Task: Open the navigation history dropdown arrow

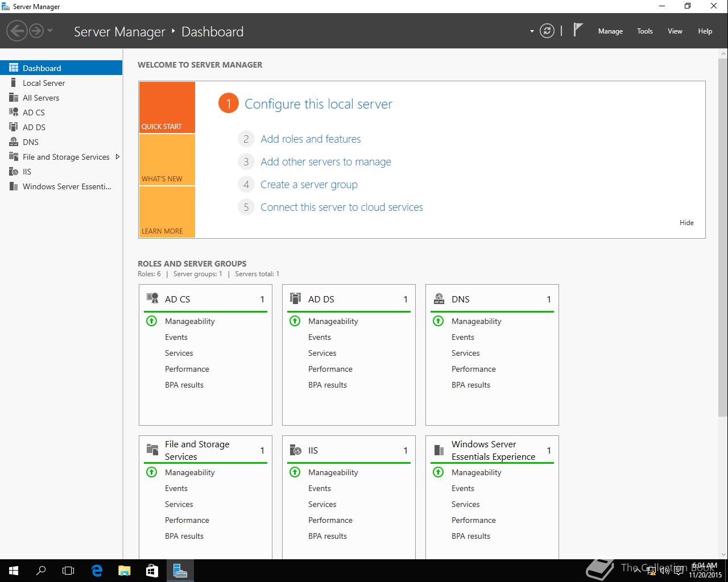Action: tap(50, 31)
